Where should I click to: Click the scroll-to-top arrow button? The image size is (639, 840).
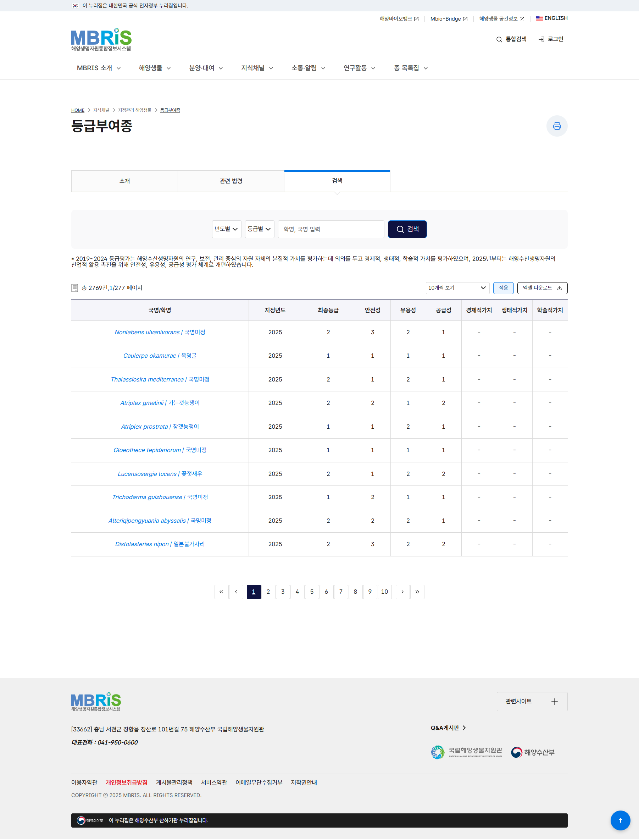[620, 820]
